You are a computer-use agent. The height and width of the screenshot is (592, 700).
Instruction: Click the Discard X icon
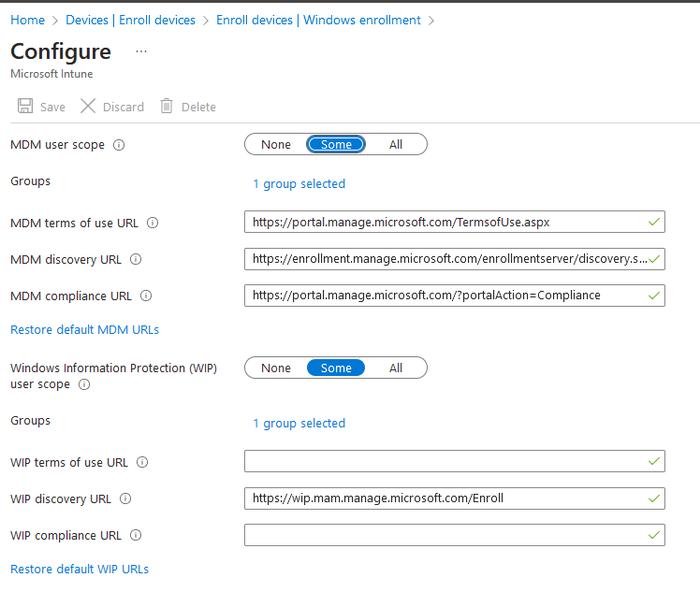click(88, 107)
